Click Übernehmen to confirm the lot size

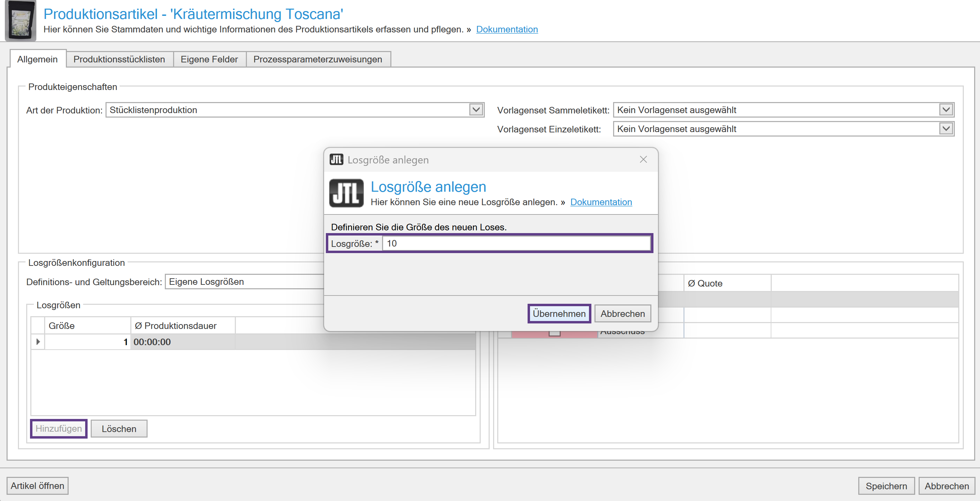tap(559, 313)
